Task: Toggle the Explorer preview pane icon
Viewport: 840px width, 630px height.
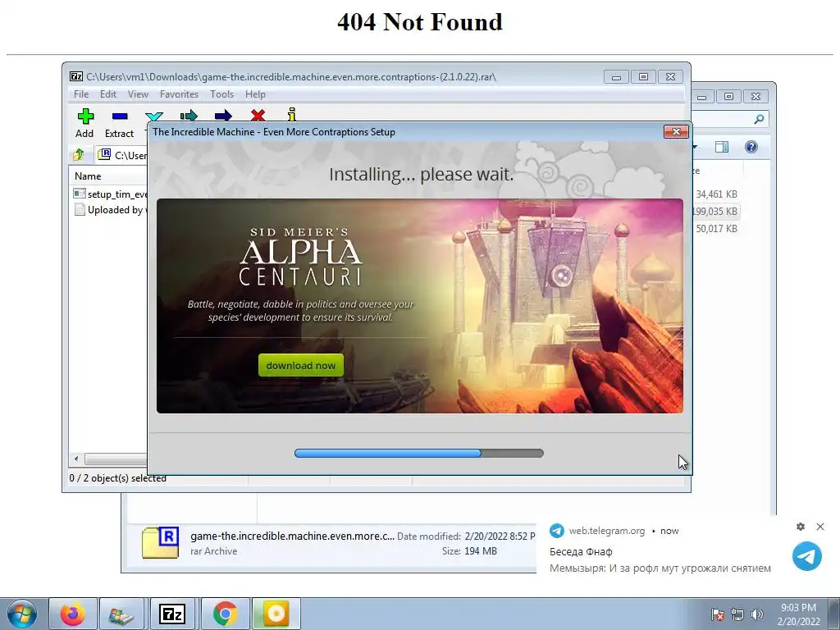Action: (722, 147)
